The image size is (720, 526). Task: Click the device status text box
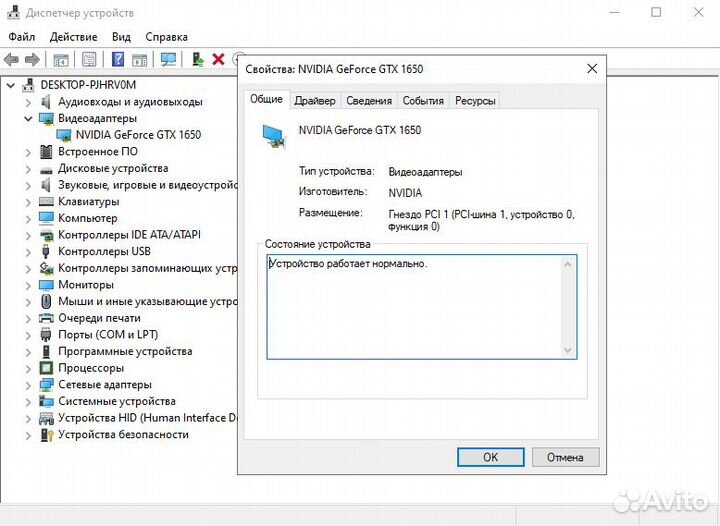coord(422,307)
